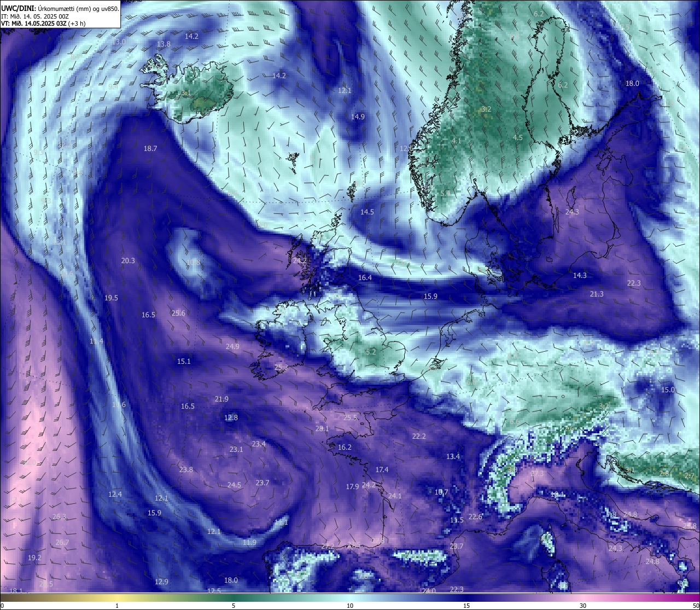Click the UWC/DINI Úrkomumætti title text
Viewport: 700px width, 610px height.
point(60,8)
